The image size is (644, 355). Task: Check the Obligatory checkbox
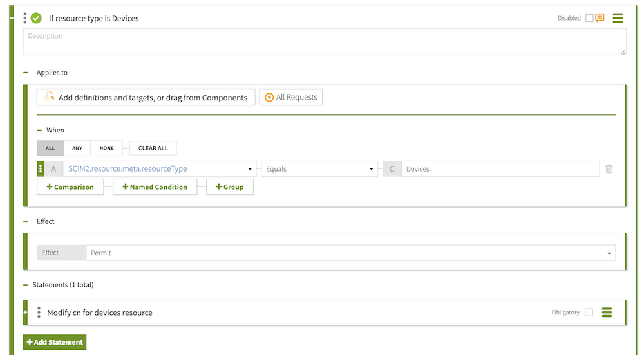(x=589, y=313)
